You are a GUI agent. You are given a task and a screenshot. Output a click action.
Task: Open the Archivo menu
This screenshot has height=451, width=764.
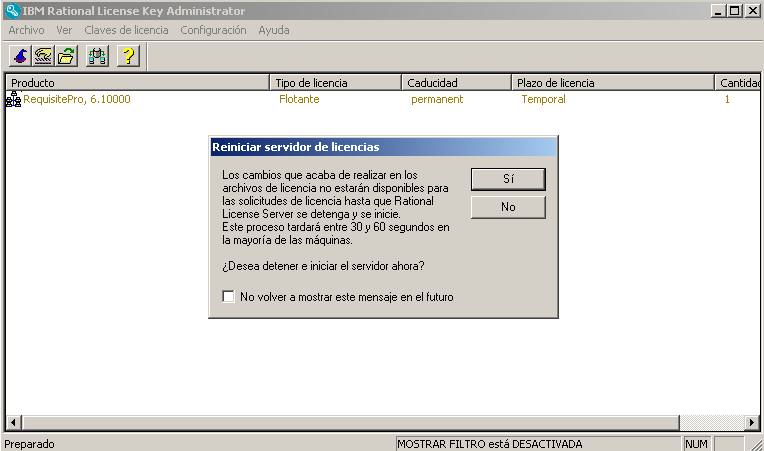(x=26, y=30)
